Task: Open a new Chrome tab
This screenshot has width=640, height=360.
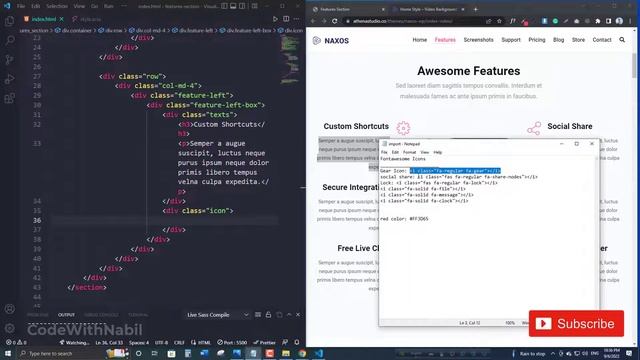Action: pyautogui.click(x=476, y=9)
